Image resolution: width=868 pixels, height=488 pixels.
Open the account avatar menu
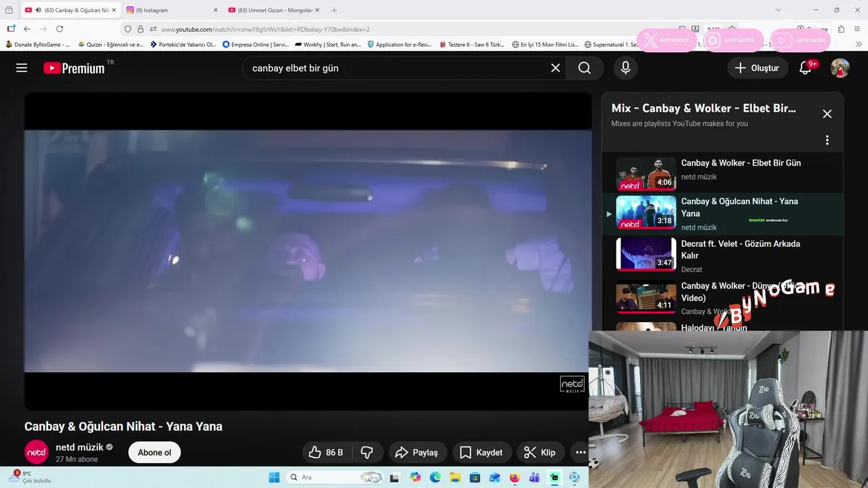point(840,68)
